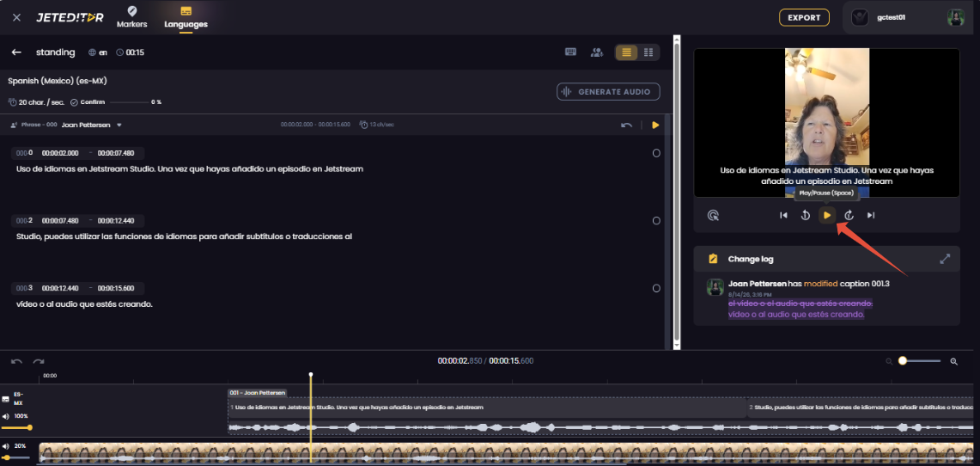This screenshot has height=466, width=980.
Task: Click the timeline zoom slider handle
Action: [x=903, y=361]
